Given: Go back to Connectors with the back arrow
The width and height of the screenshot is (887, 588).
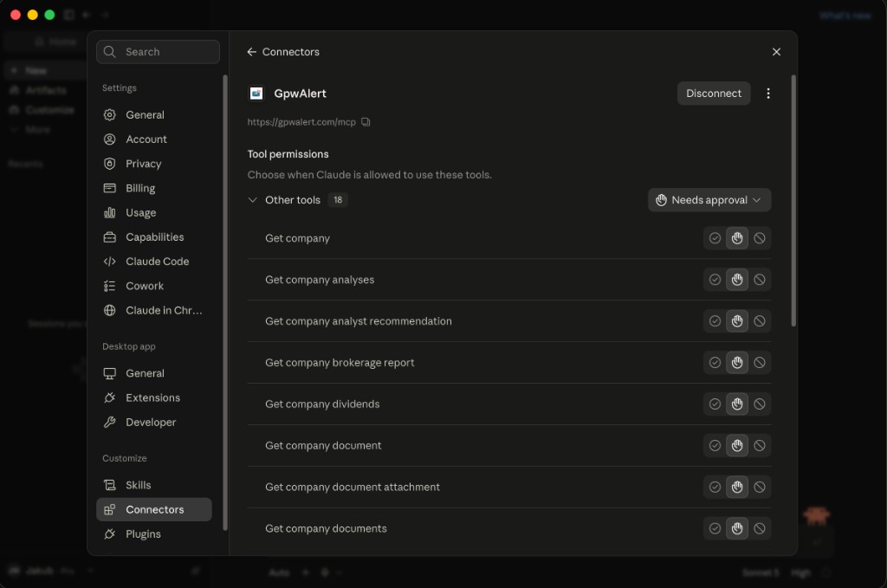Looking at the screenshot, I should [252, 52].
